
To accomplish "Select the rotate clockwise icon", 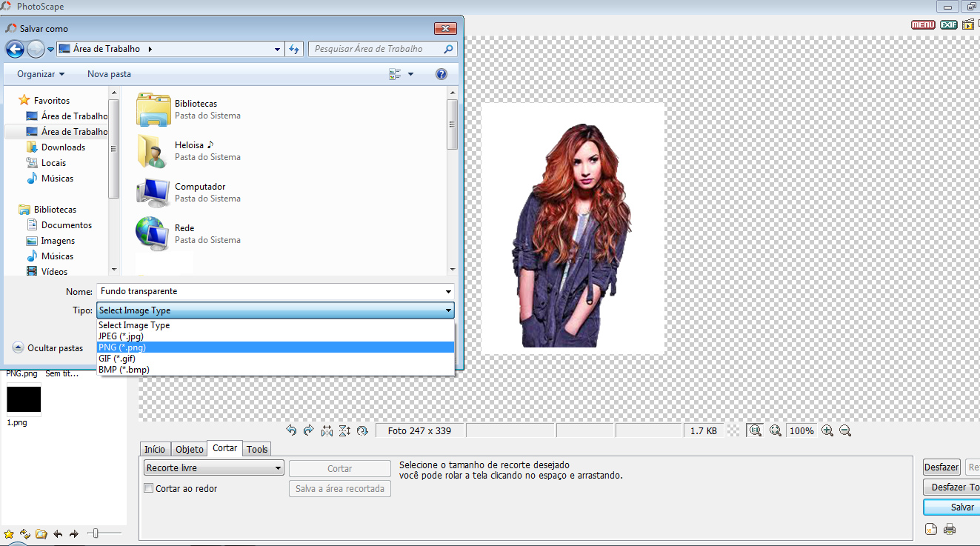I will click(x=362, y=430).
